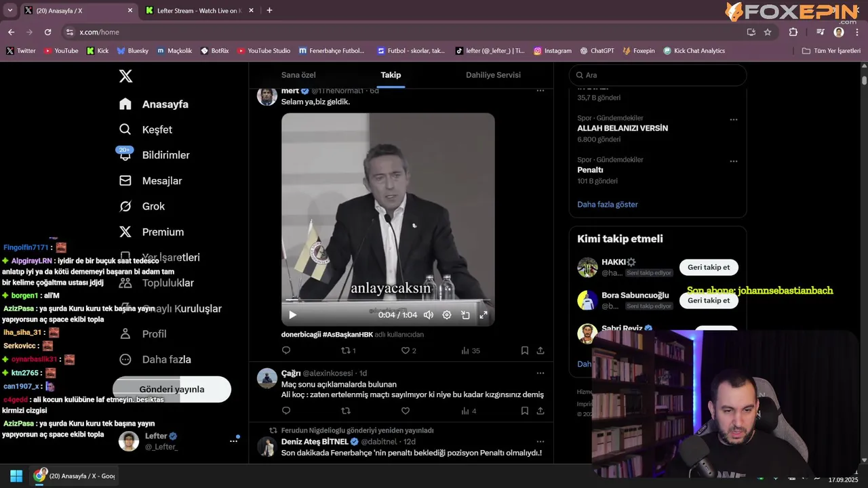View analytics of Çağrı's post (4)

[x=469, y=411]
